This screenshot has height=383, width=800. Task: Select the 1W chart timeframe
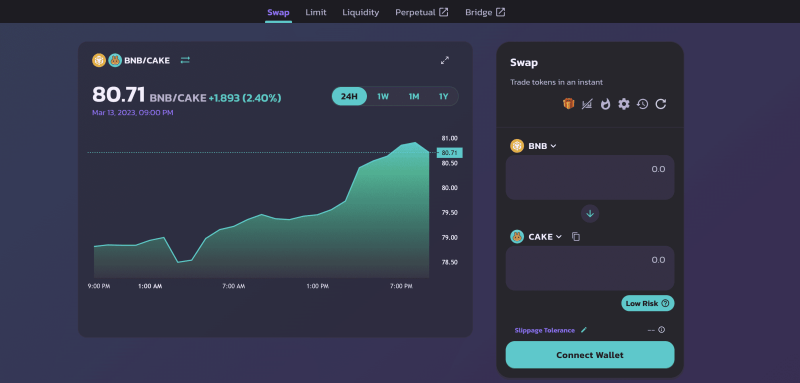(x=383, y=96)
